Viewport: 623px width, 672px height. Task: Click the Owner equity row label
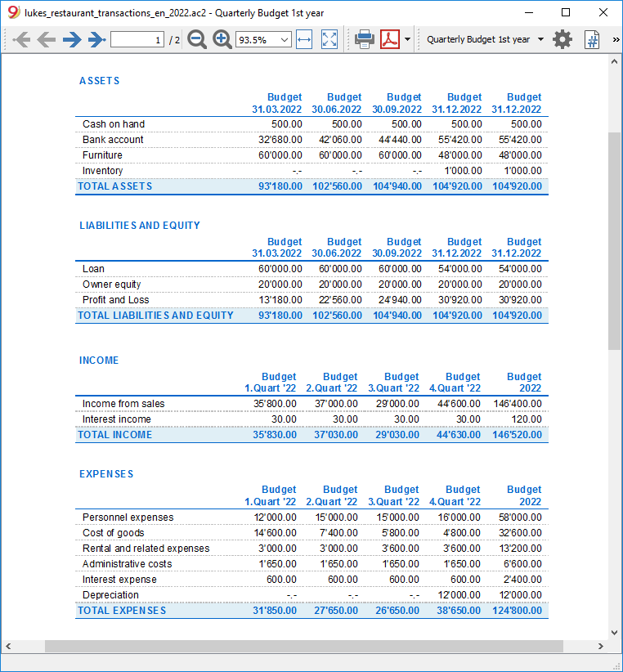tap(111, 284)
